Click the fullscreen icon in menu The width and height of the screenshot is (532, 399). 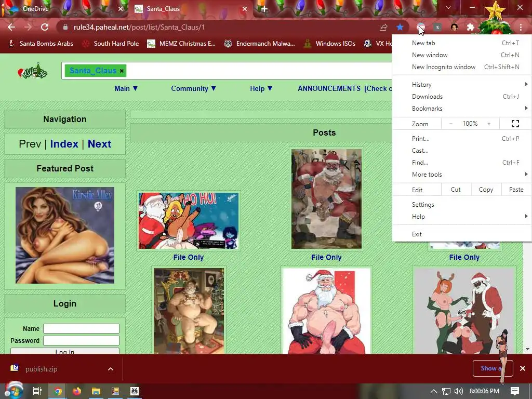[515, 124]
